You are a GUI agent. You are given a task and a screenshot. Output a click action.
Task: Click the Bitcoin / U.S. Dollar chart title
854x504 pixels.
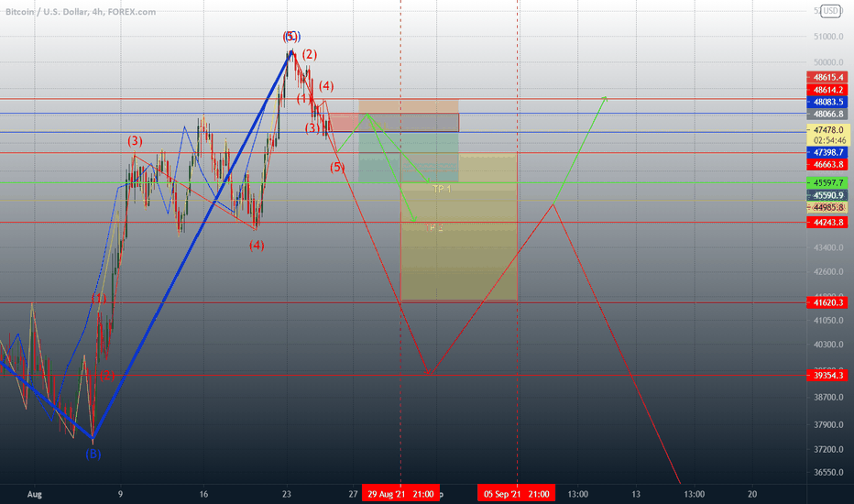(x=81, y=11)
